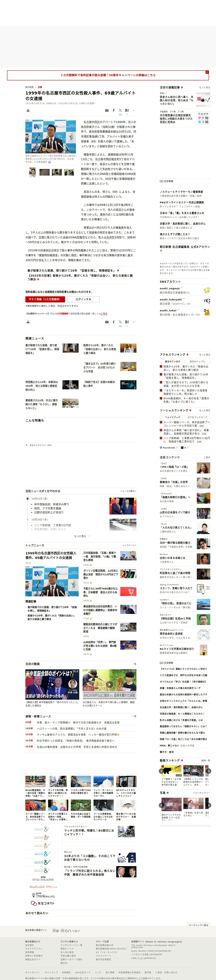Screen dimensions: 216x980
Task: Click top print icon under article headline
Action: 28,110
